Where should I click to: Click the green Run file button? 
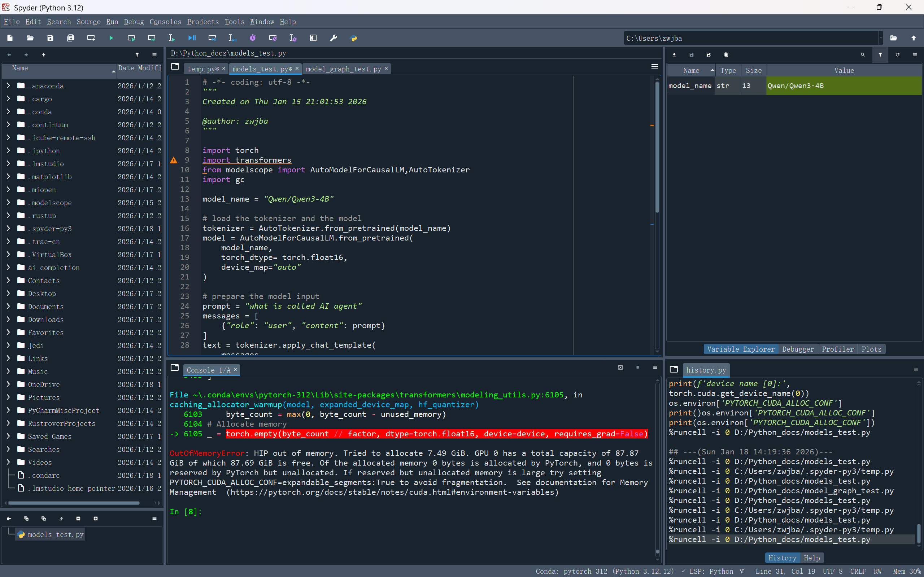tap(111, 38)
